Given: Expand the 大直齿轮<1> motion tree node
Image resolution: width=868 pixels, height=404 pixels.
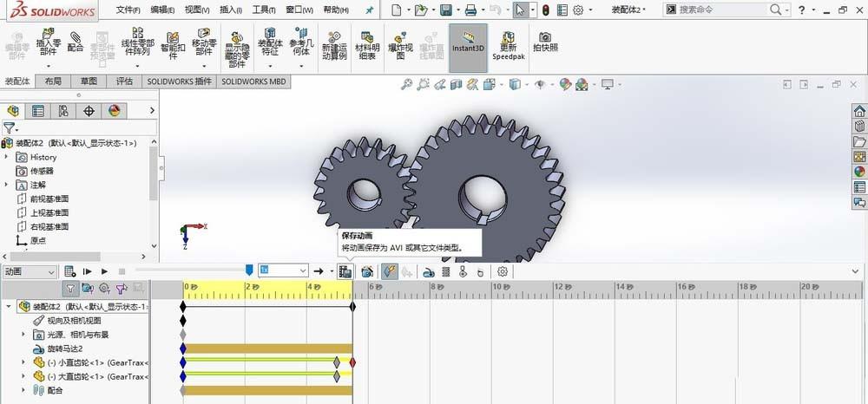Looking at the screenshot, I should (23, 376).
